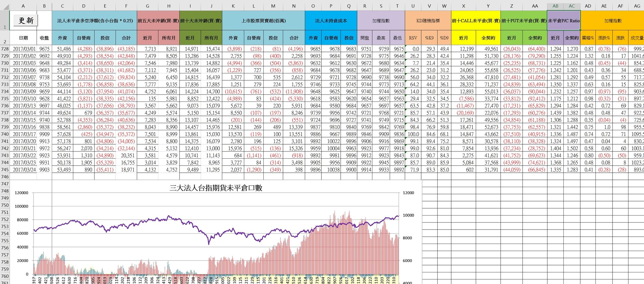Select the 收盤 header cell
The height and width of the screenshot is (284, 644).
coord(44,38)
